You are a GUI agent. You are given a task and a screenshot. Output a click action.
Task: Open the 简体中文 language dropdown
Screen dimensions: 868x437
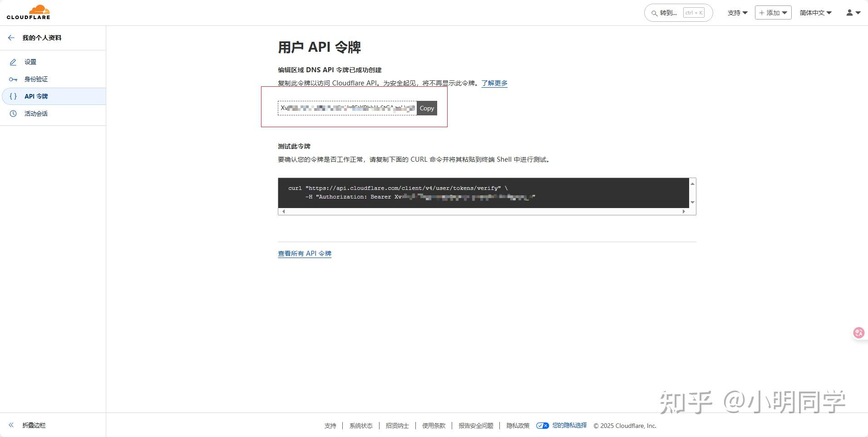(x=815, y=13)
